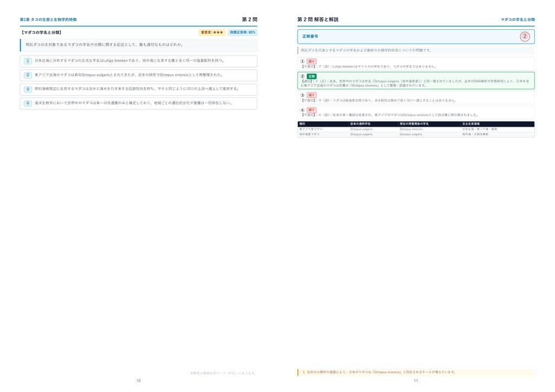Click the 誤り badge in explanation ①
This screenshot has width=555, height=392.
pos(312,62)
